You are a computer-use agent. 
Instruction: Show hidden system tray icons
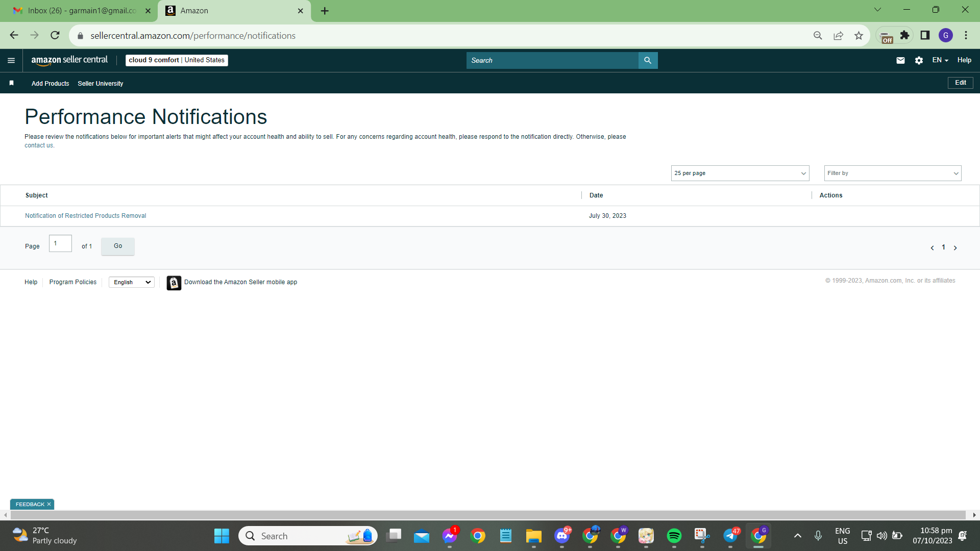[798, 536]
